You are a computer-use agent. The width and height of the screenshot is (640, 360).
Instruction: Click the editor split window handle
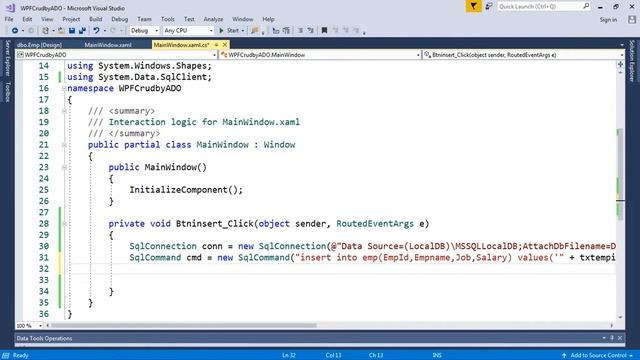coord(620,64)
